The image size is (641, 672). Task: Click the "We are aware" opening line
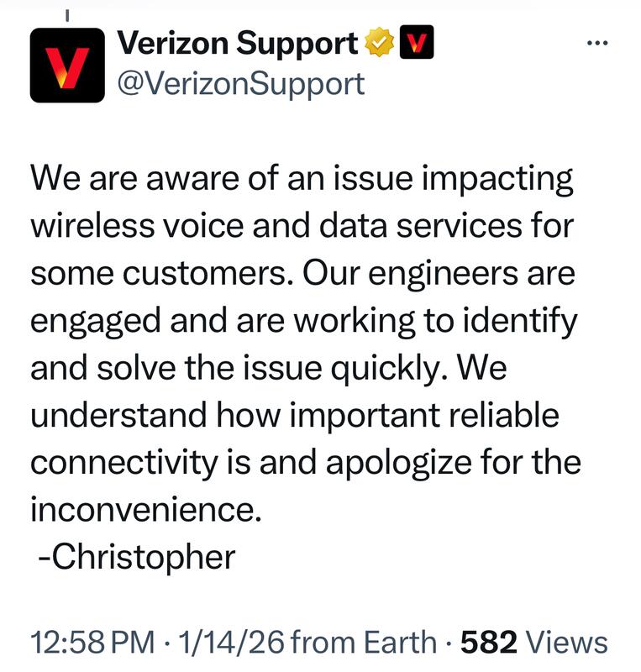pos(134,179)
